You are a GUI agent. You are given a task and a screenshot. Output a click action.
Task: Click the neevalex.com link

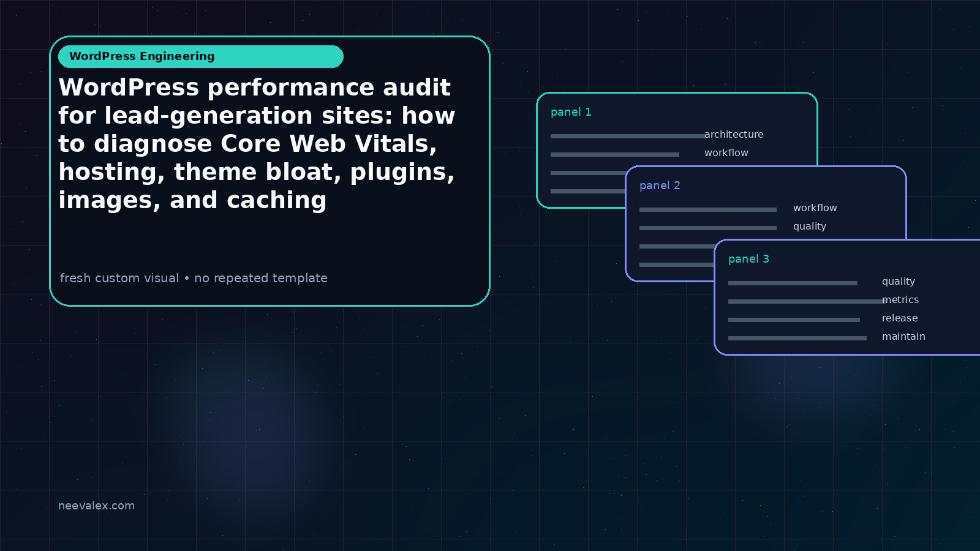coord(96,506)
